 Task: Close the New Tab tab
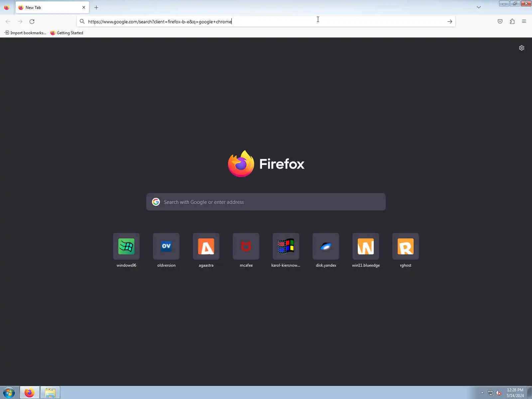84,7
